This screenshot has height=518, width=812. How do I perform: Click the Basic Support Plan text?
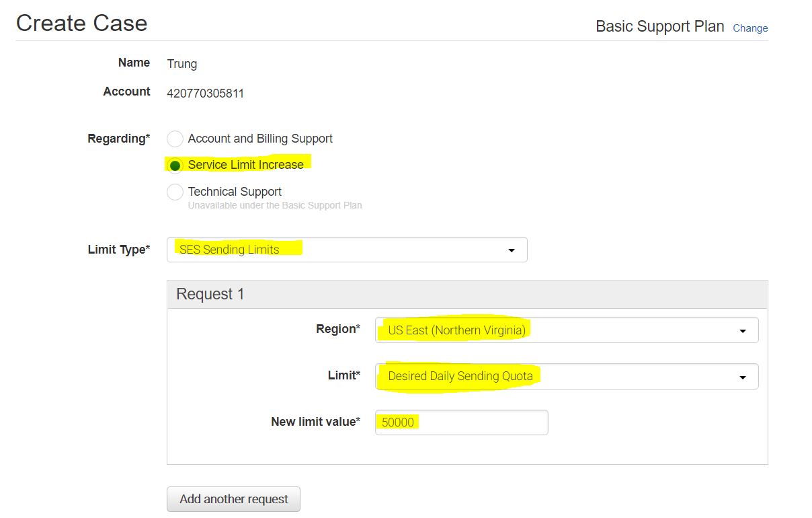coord(659,27)
